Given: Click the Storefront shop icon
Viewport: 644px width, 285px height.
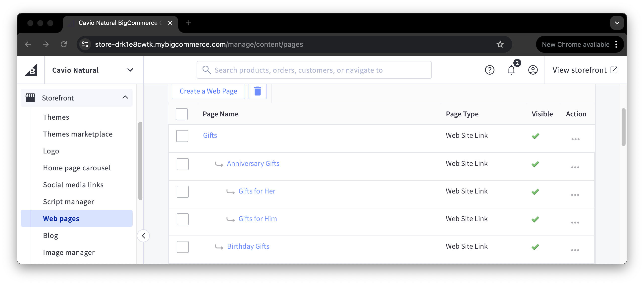Looking at the screenshot, I should click(30, 98).
